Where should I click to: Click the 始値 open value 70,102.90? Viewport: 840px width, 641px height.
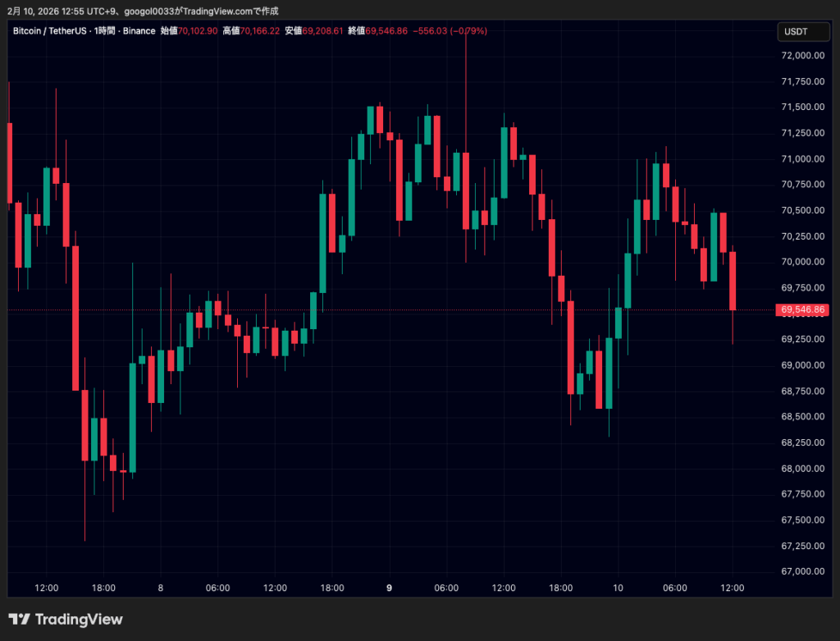pyautogui.click(x=198, y=30)
